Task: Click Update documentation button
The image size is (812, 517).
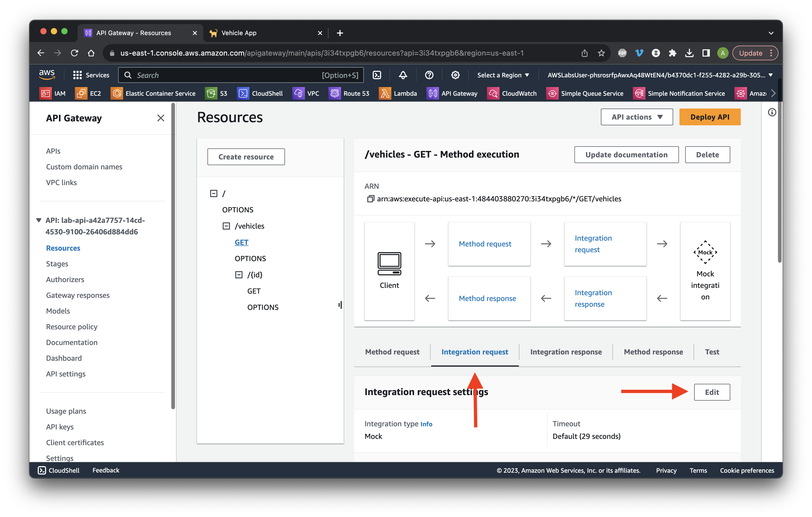Action: [626, 155]
